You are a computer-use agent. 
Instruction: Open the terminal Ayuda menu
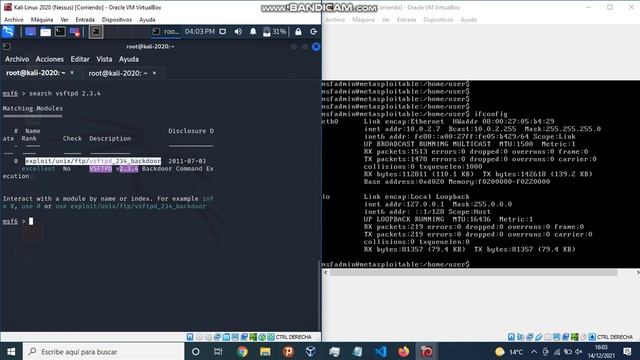[x=129, y=59]
